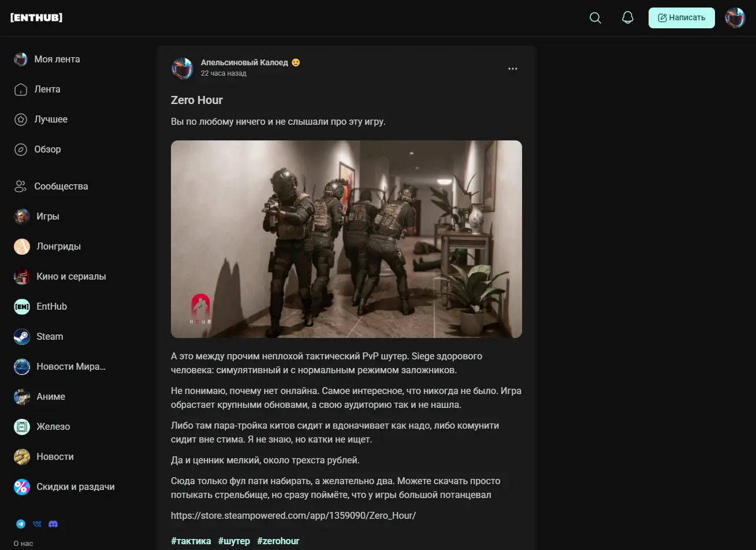Click the Аниме label in sidebar
The image size is (756, 550).
click(x=51, y=397)
